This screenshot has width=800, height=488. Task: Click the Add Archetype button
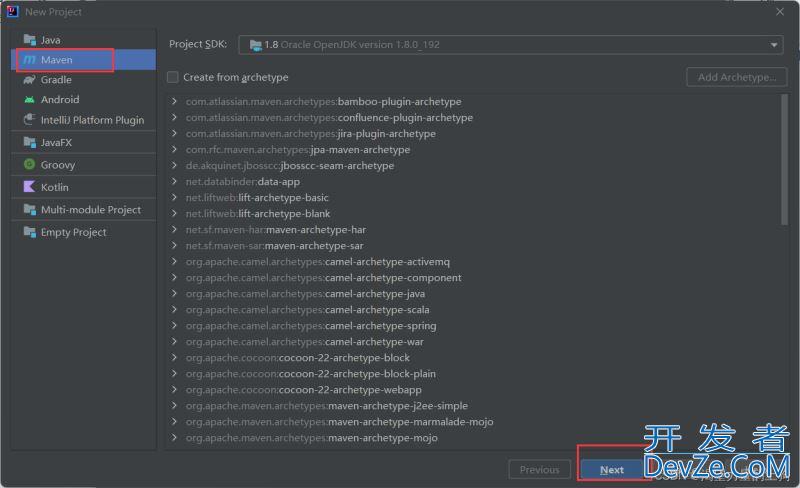(736, 77)
